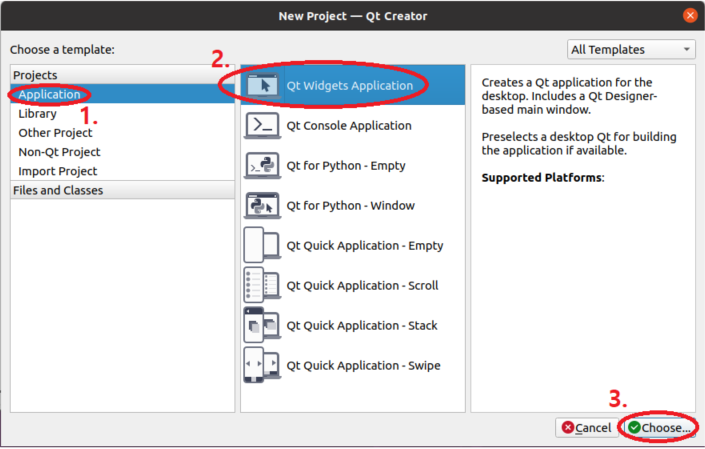Click the Supported Platforms heading text

543,178
